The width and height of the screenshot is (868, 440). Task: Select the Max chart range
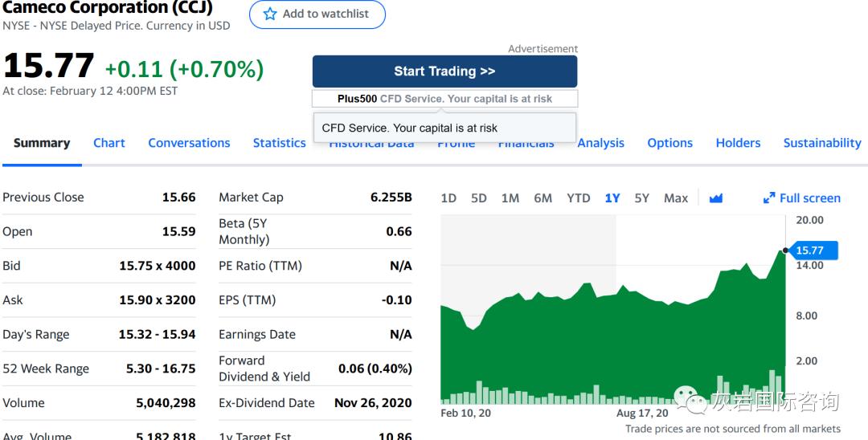point(676,198)
